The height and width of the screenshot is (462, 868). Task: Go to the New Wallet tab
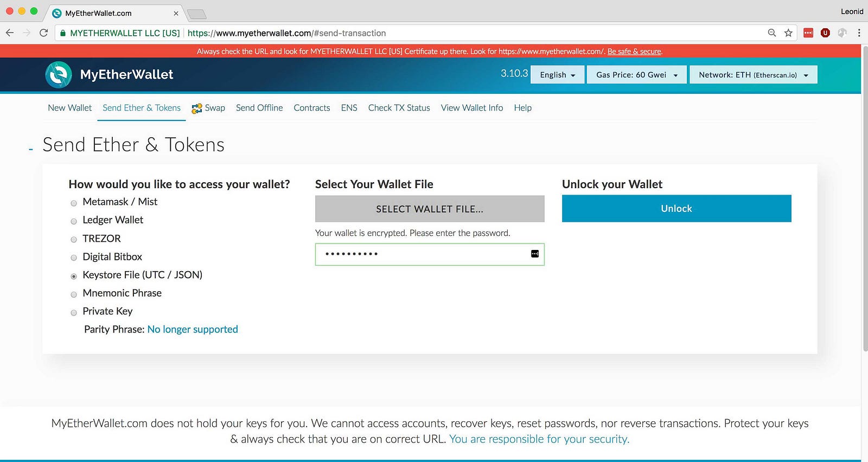pos(70,108)
